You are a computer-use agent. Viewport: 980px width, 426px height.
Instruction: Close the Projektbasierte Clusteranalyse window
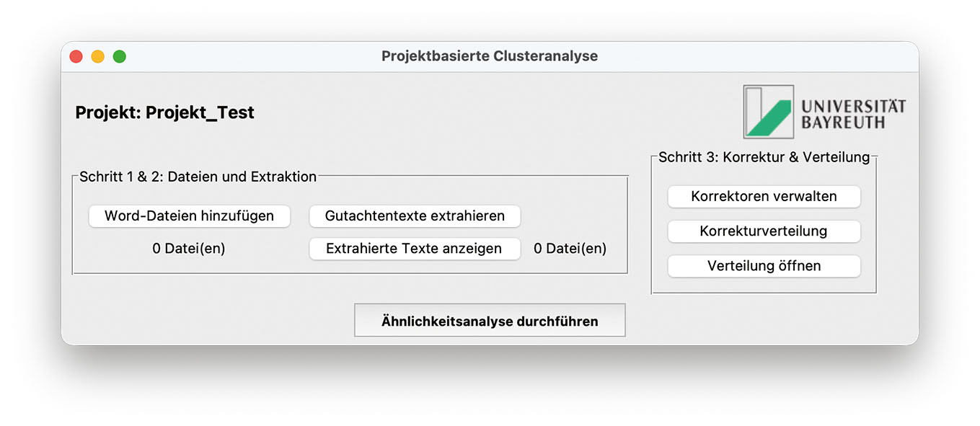[x=76, y=56]
